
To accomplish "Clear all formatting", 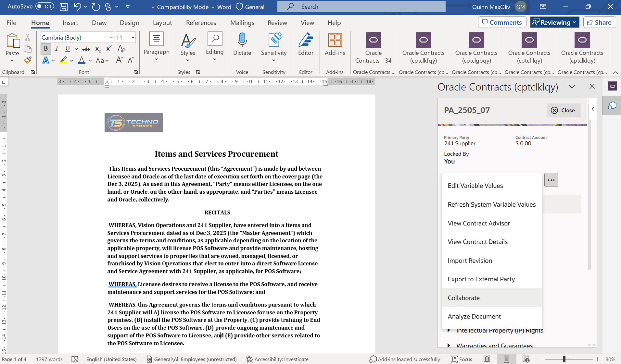I will [x=121, y=49].
